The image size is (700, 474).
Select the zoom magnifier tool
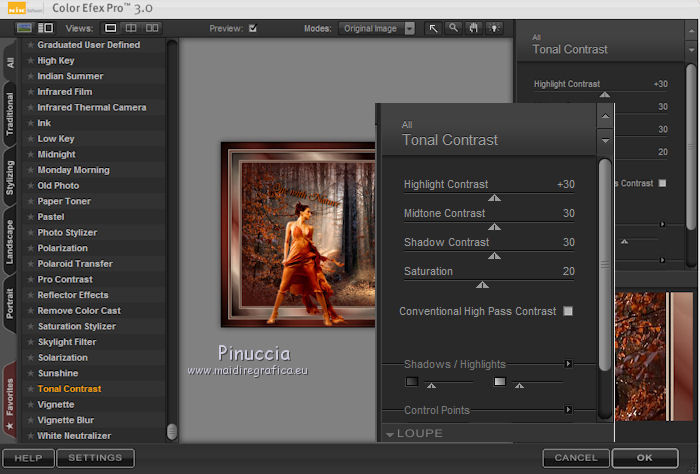coord(454,28)
